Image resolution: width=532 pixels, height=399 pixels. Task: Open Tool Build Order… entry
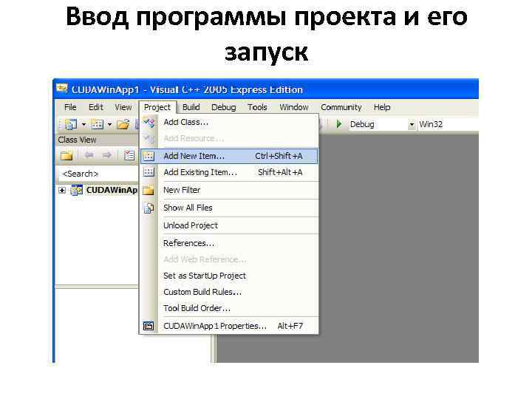[229, 308]
